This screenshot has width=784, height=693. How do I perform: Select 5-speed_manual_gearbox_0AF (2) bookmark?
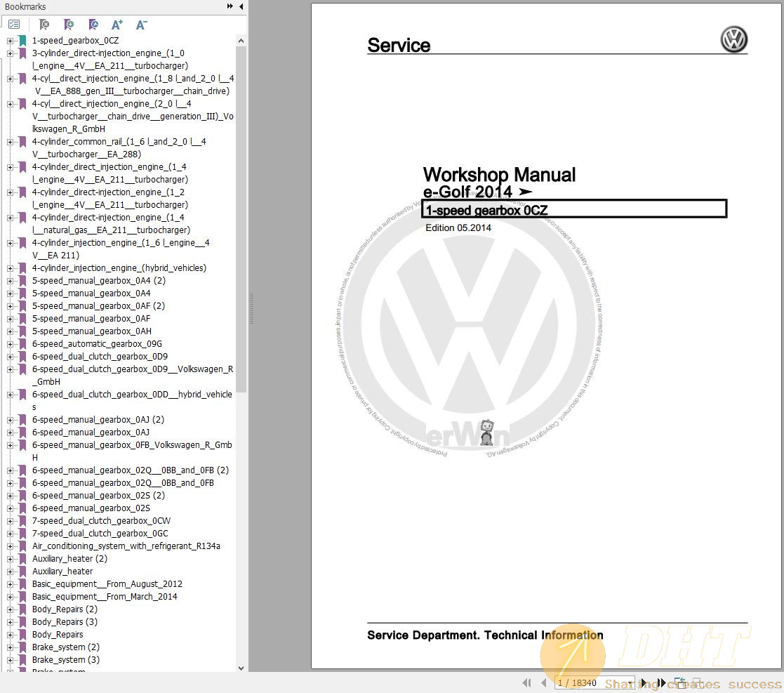point(98,306)
